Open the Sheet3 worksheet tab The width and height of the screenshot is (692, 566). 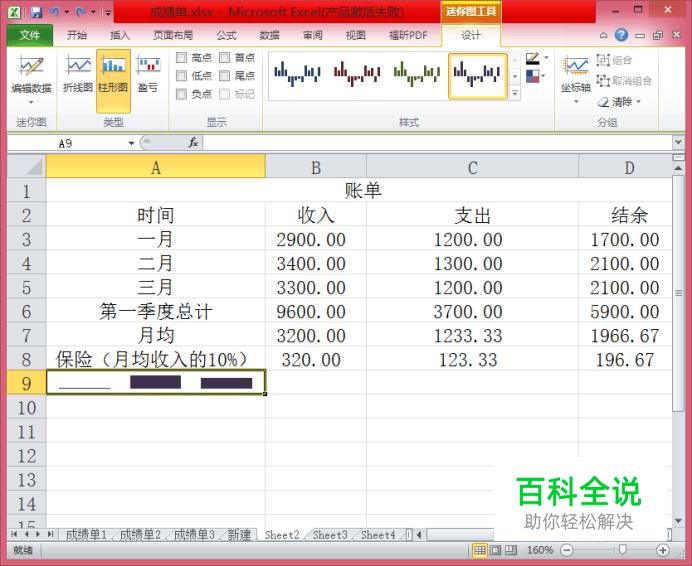pos(330,535)
